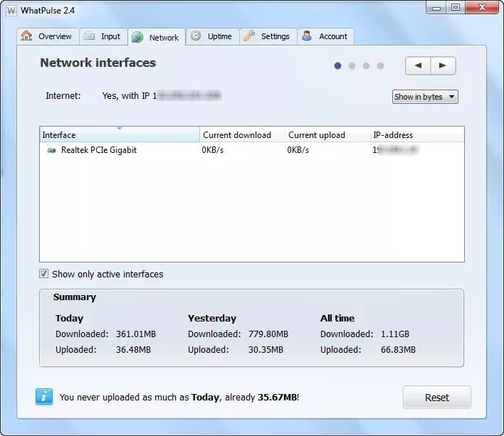This screenshot has height=436, width=504.
Task: Select the second page indicator dot
Action: (352, 66)
